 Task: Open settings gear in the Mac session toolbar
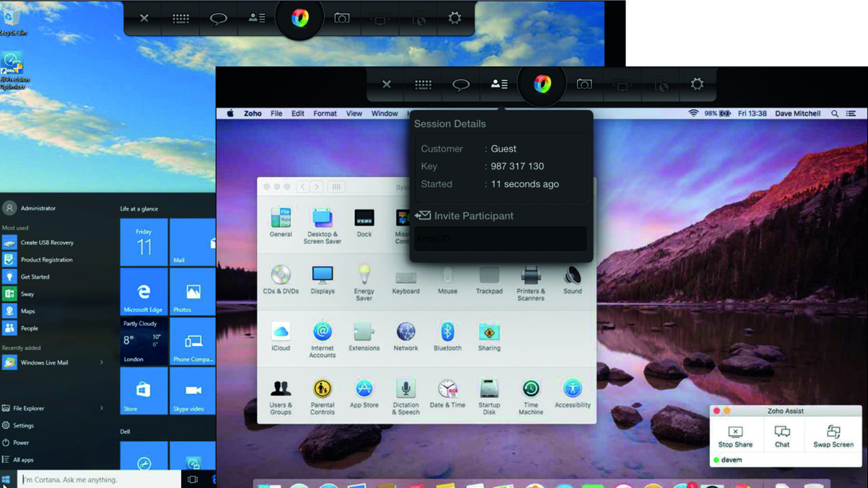click(696, 84)
